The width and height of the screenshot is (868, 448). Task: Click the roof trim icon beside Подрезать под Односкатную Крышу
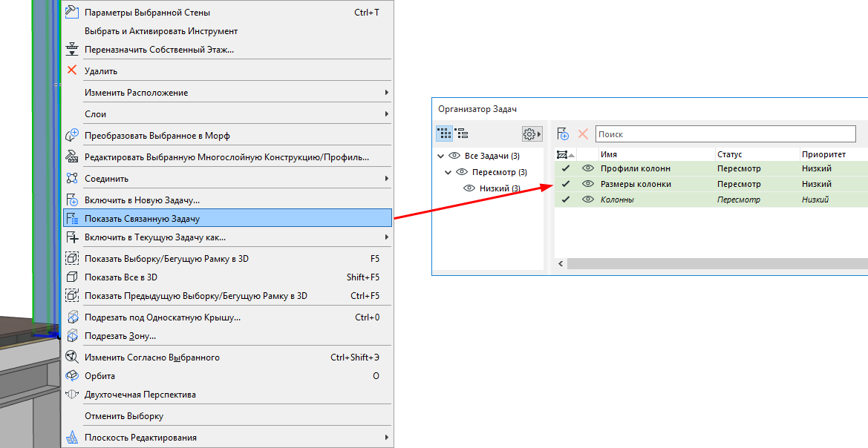click(x=72, y=317)
